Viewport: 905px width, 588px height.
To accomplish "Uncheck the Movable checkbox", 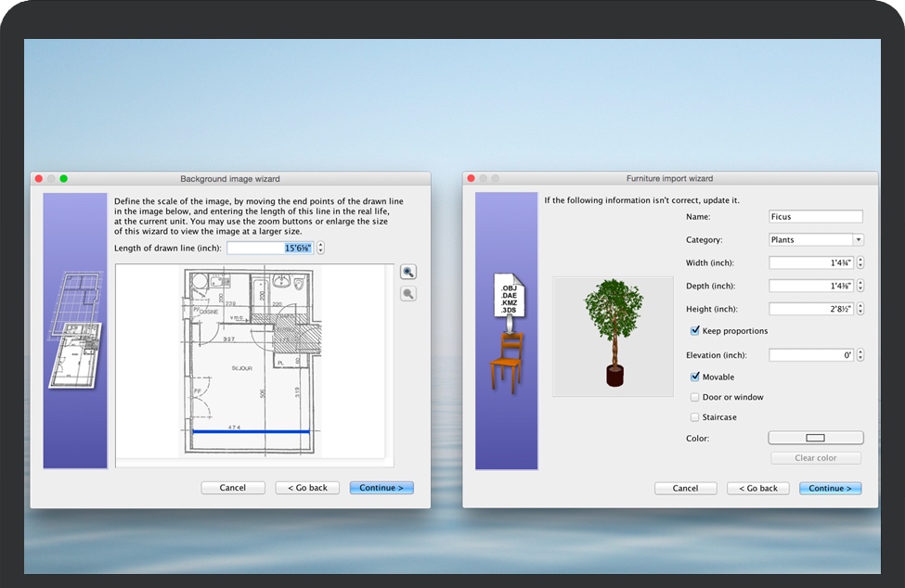I will point(695,377).
